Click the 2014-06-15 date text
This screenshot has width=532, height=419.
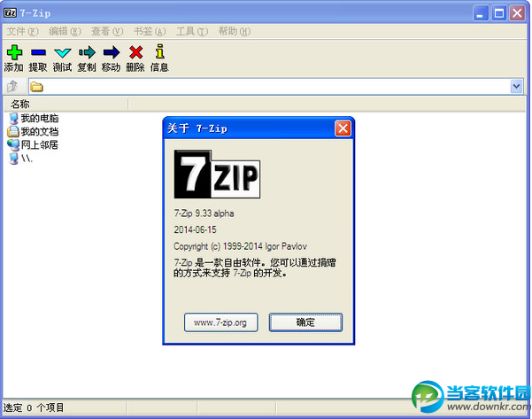pos(195,229)
